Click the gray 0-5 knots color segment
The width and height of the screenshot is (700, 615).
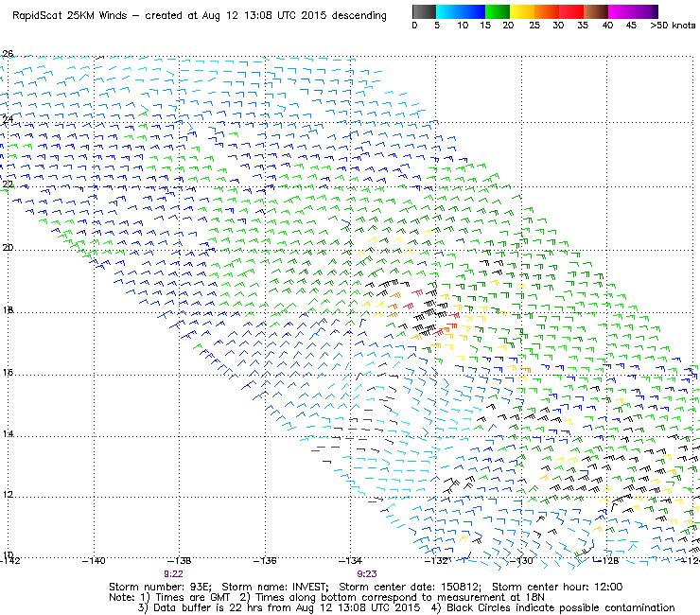coord(424,11)
